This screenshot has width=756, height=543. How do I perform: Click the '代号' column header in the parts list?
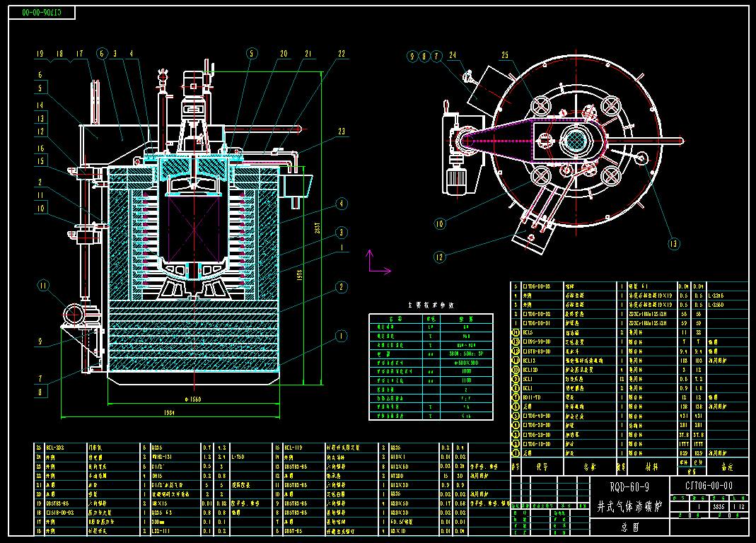[x=542, y=467]
